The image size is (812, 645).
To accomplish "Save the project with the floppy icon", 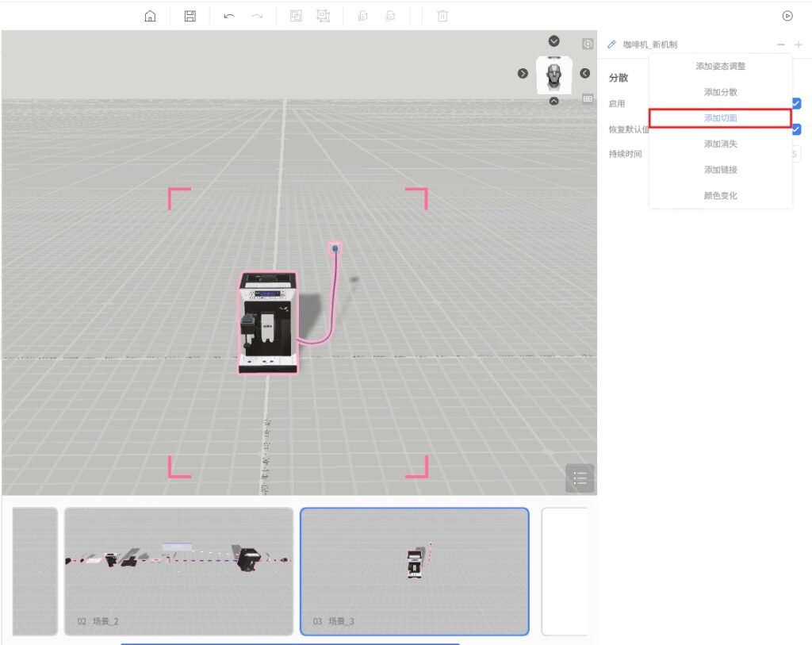I will [x=190, y=16].
